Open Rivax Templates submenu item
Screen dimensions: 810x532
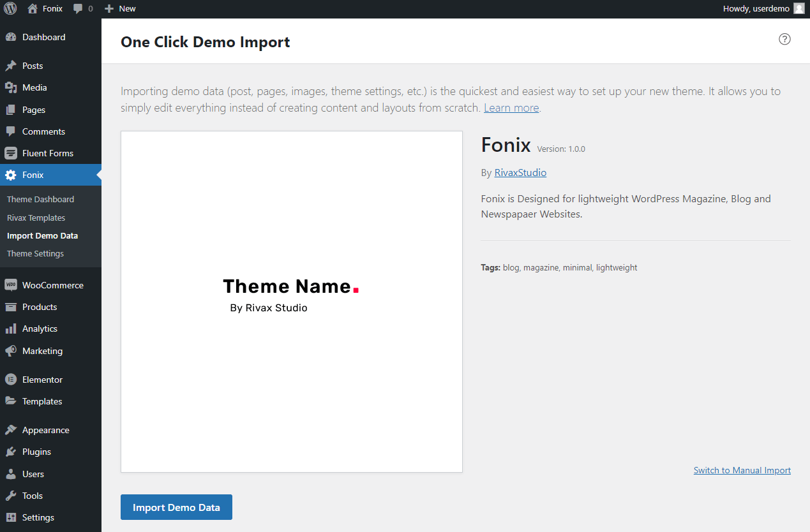36,218
